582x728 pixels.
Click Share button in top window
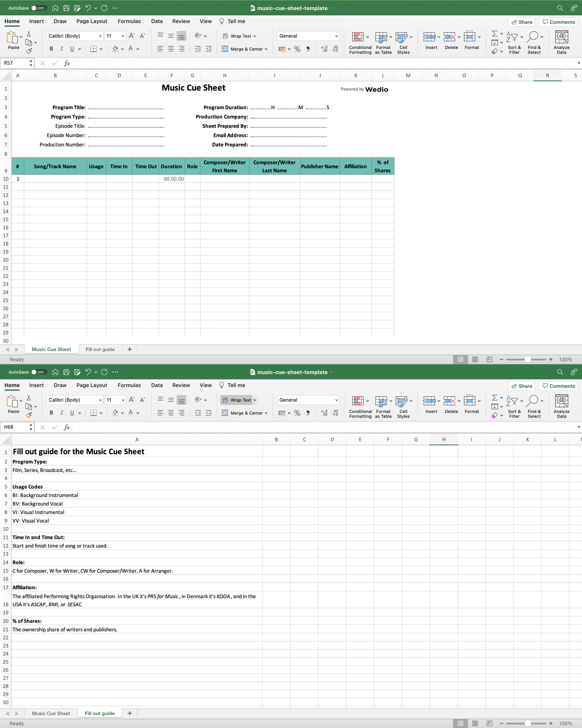pyautogui.click(x=522, y=22)
